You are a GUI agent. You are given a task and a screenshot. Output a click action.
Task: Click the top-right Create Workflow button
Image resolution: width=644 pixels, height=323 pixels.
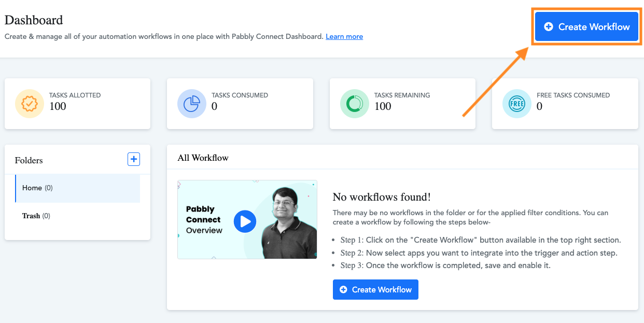[x=586, y=26]
